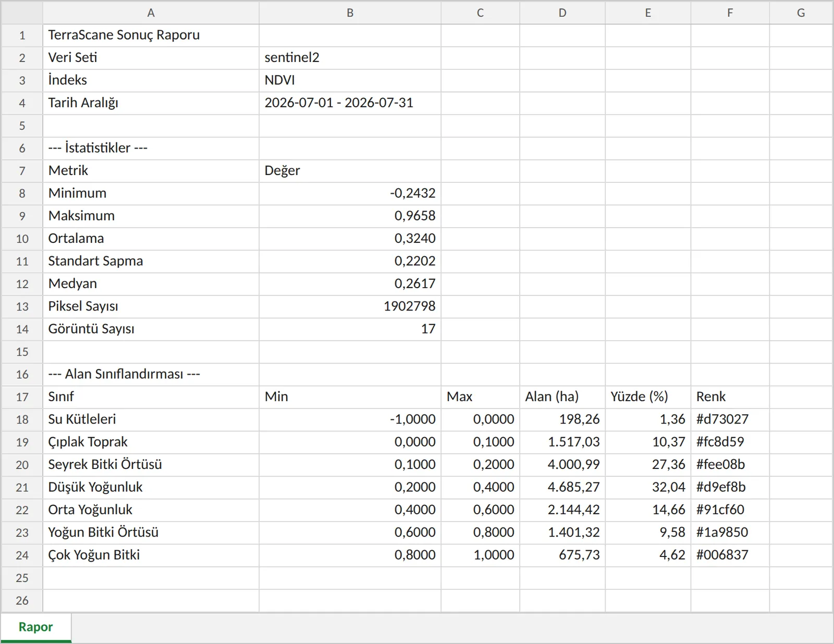Viewport: 834px width, 644px height.
Task: Select the area value '675,73'
Action: point(562,556)
